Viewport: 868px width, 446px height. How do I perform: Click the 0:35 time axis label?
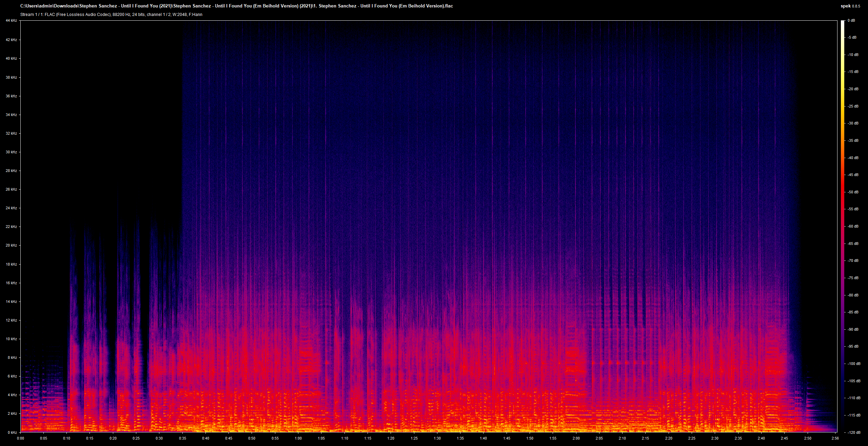point(182,438)
